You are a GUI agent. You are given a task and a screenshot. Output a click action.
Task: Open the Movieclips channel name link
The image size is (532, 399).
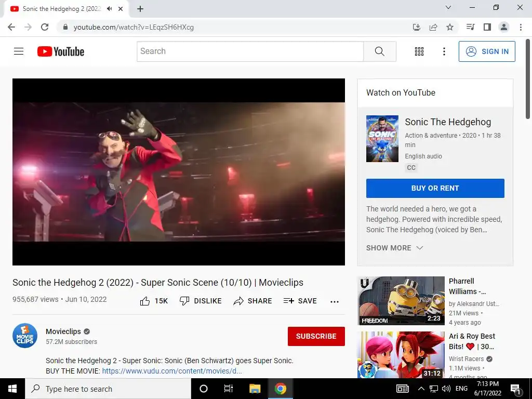[x=63, y=331]
